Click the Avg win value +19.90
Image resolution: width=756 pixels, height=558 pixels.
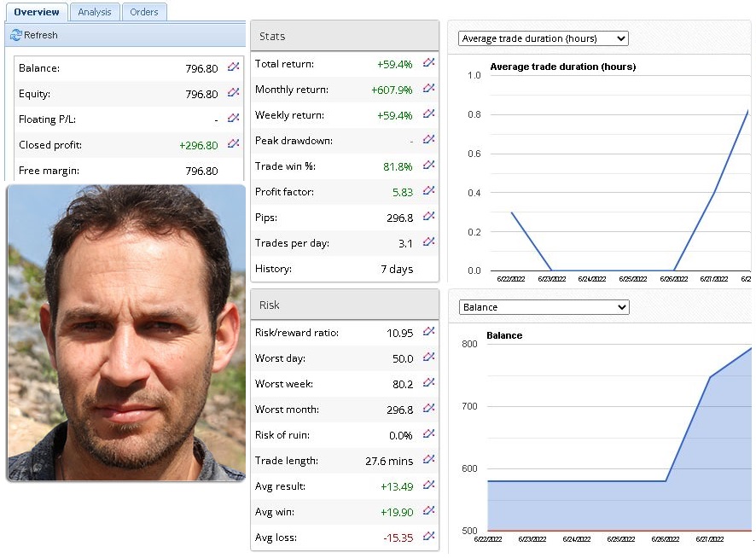[x=397, y=512]
